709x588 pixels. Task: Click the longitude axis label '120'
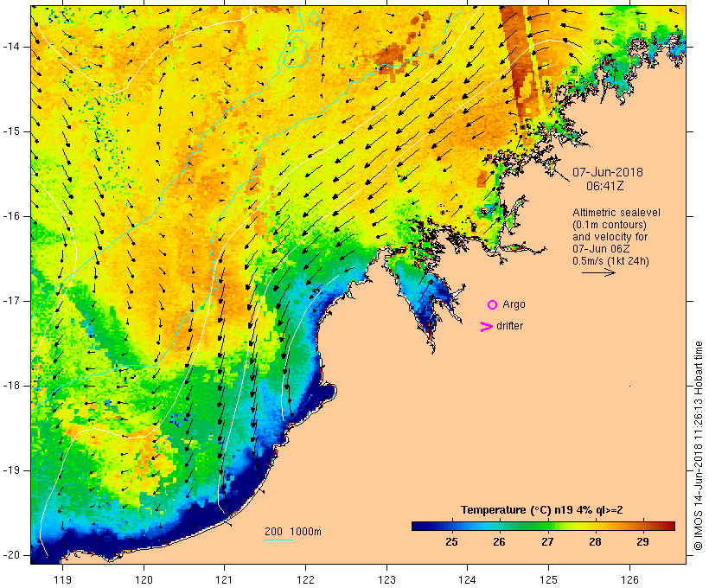point(144,579)
